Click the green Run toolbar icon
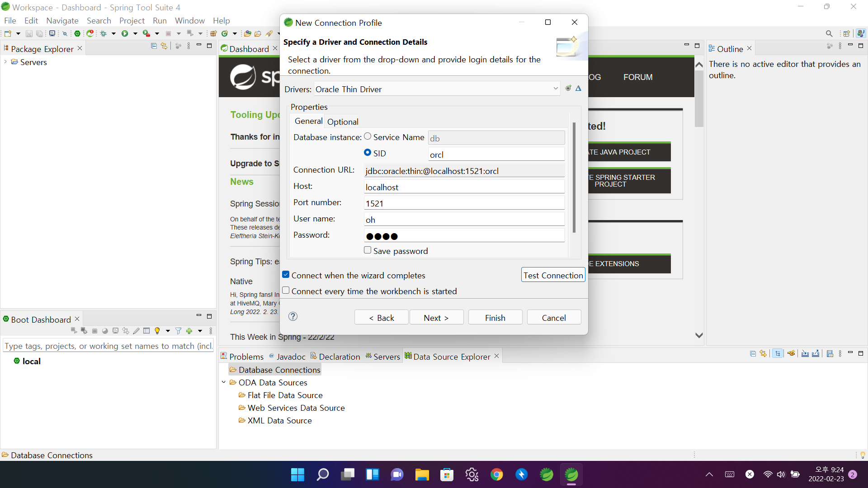The image size is (868, 488). click(125, 33)
